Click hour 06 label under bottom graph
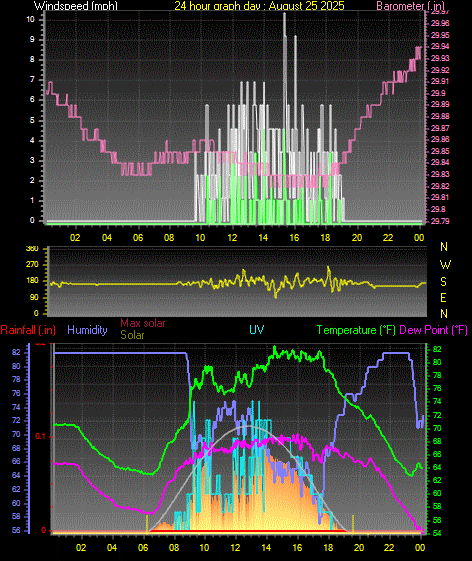Viewport: 472px width, 561px height. [143, 547]
